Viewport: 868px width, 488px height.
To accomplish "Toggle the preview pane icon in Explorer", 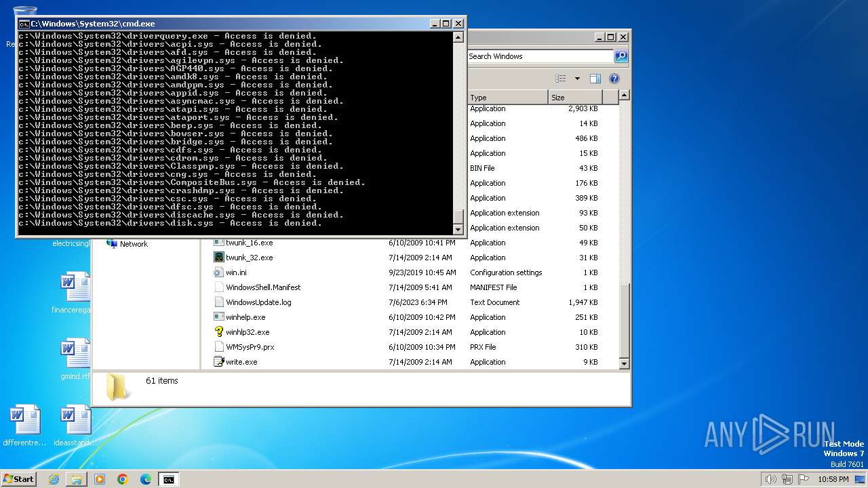I will point(595,79).
